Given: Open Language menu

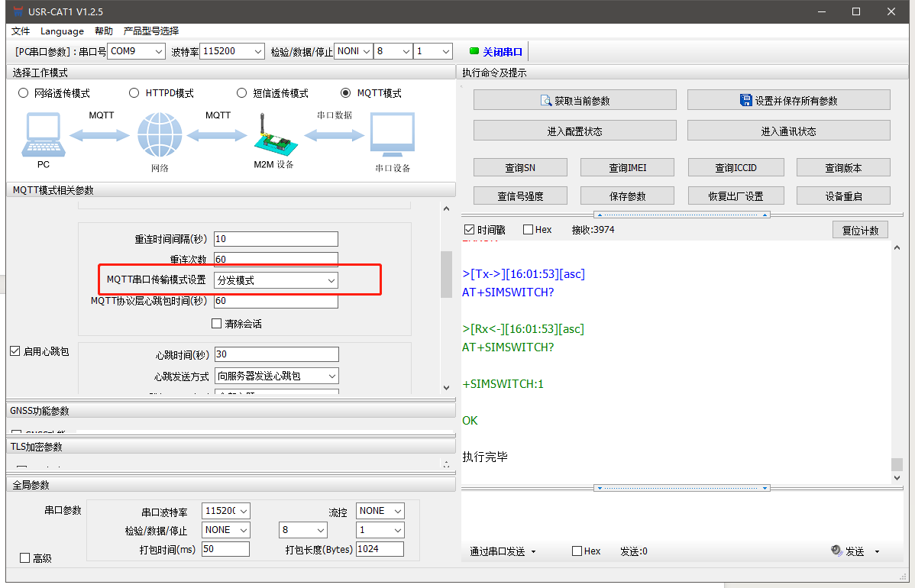Looking at the screenshot, I should coord(62,31).
